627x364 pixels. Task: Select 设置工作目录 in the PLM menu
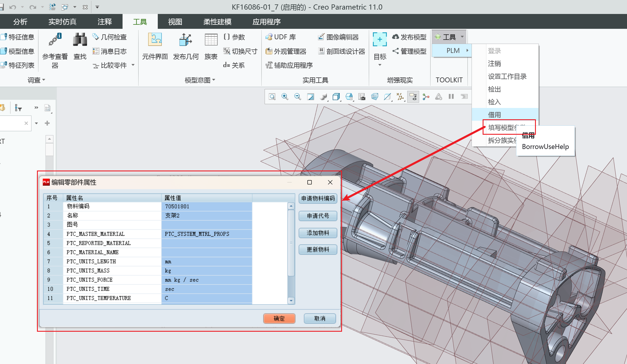tap(505, 76)
